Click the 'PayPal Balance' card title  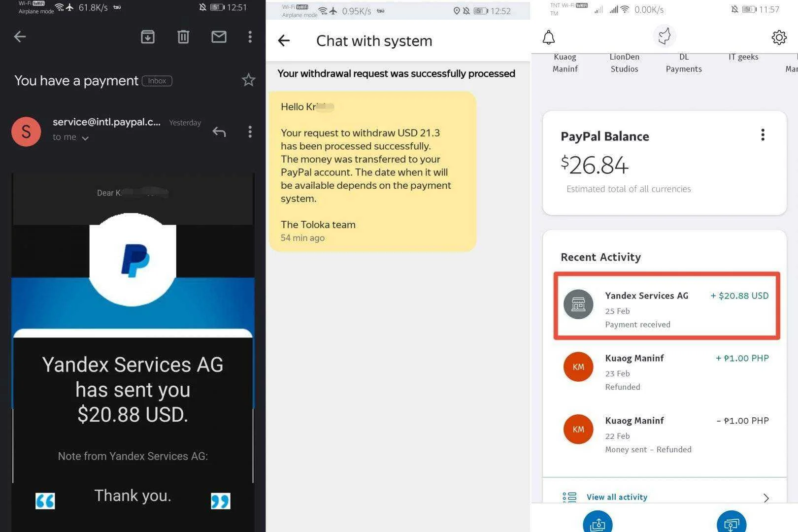pyautogui.click(x=605, y=136)
